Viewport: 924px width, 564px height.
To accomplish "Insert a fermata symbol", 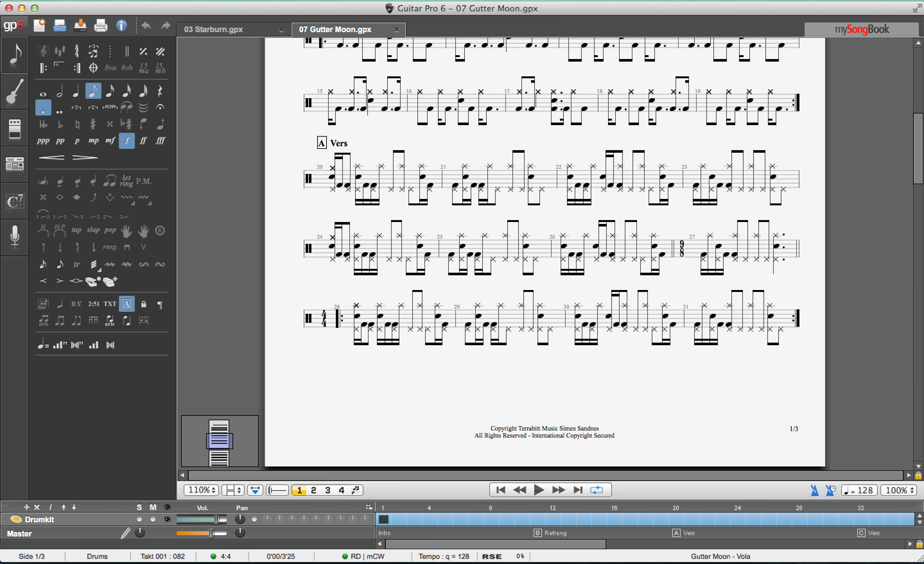I will pyautogui.click(x=160, y=107).
